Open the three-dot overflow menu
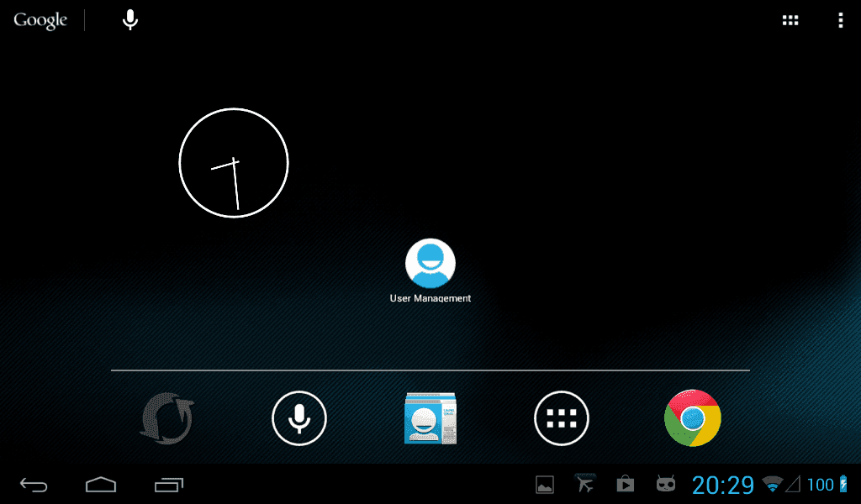Viewport: 861px width, 504px height. pos(840,20)
